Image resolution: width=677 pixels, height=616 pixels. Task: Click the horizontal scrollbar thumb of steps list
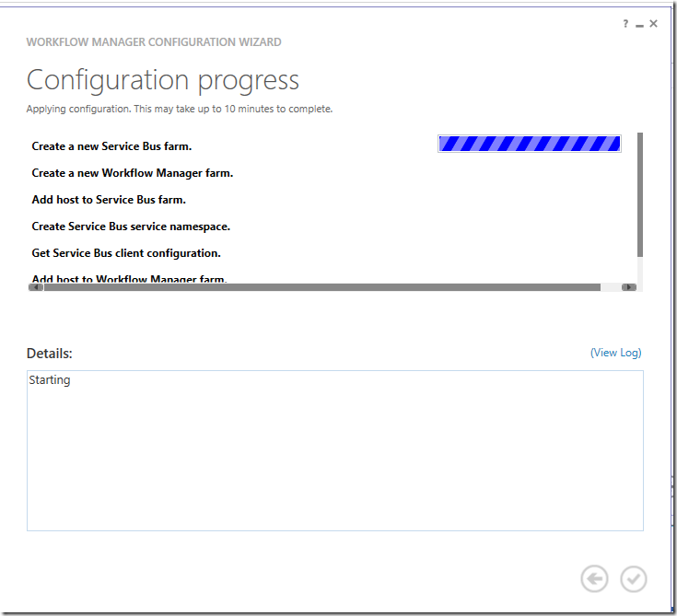tap(322, 287)
